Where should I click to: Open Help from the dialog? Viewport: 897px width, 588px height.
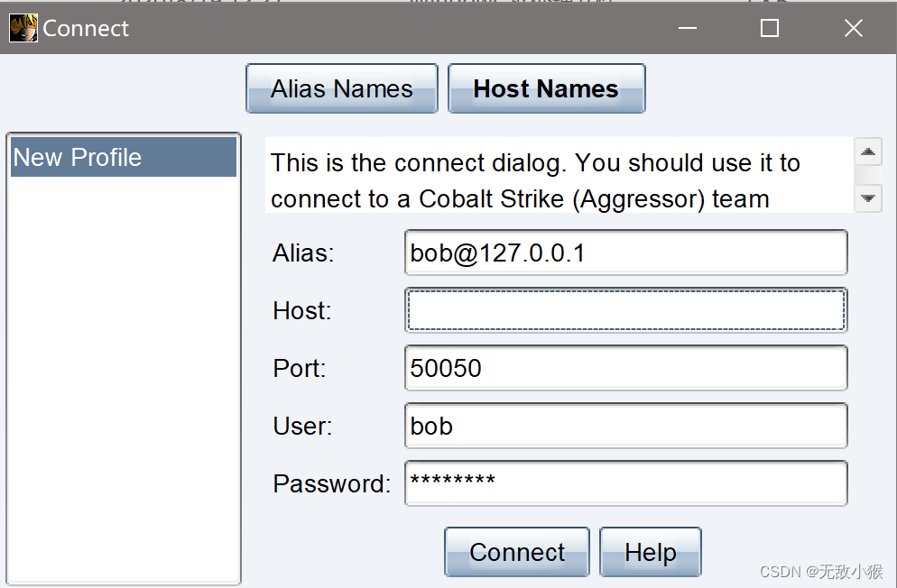click(x=650, y=552)
